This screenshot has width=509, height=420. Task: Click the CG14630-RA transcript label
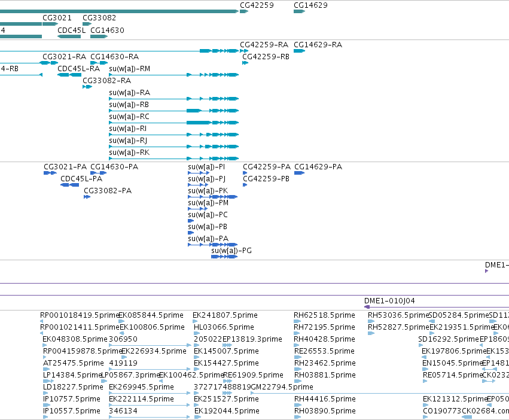[115, 56]
